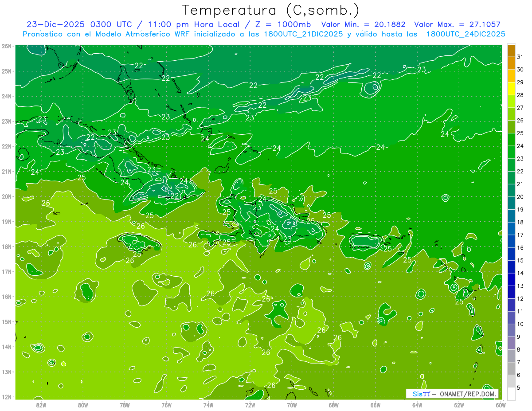Click the 64W longitude label
This screenshot has height=411, width=532.
pyautogui.click(x=417, y=404)
